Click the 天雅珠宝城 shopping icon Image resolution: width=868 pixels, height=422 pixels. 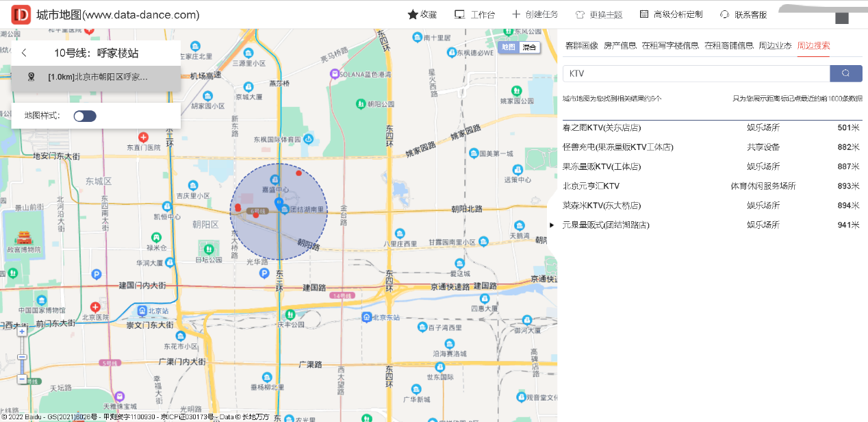[x=120, y=397]
